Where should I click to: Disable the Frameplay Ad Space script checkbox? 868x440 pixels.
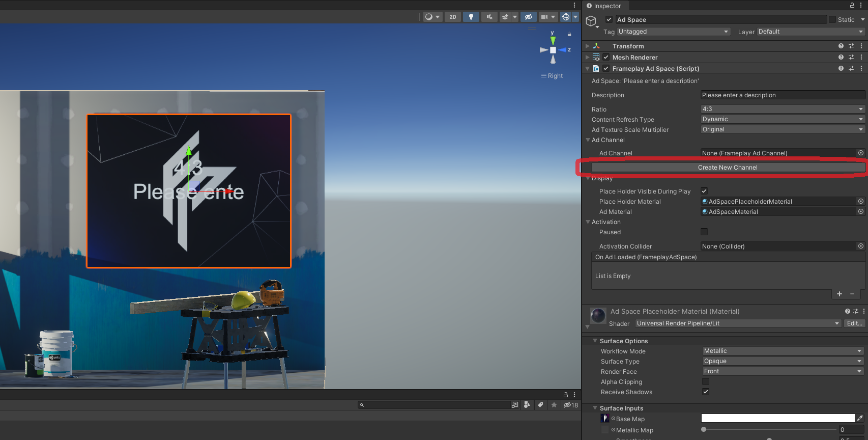click(606, 68)
